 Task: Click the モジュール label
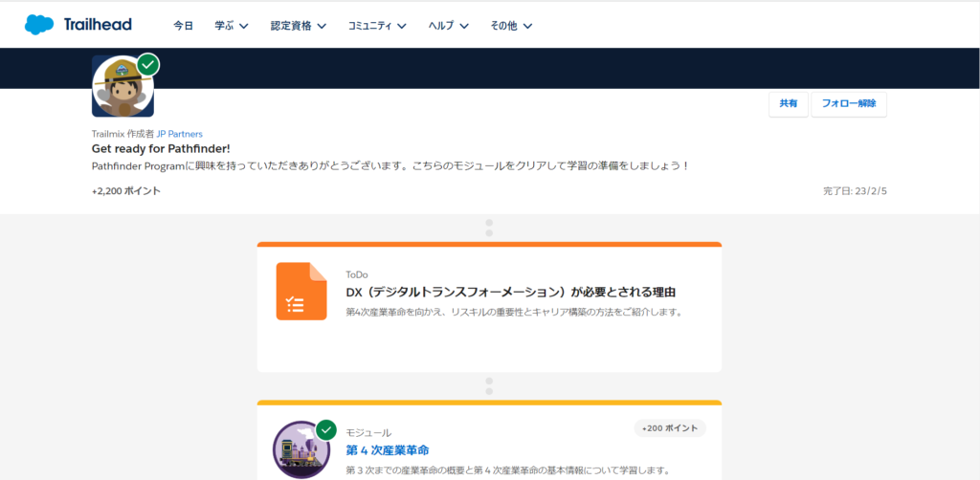coord(368,432)
